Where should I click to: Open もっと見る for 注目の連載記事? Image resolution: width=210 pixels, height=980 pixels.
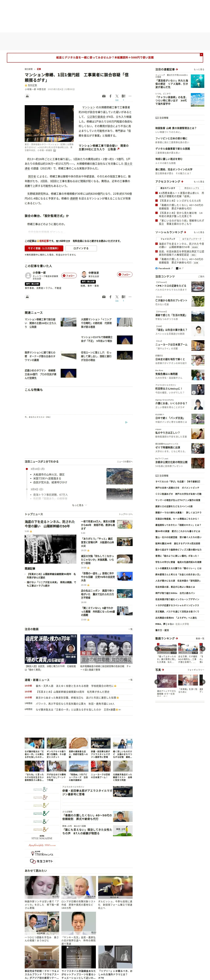pos(199,70)
